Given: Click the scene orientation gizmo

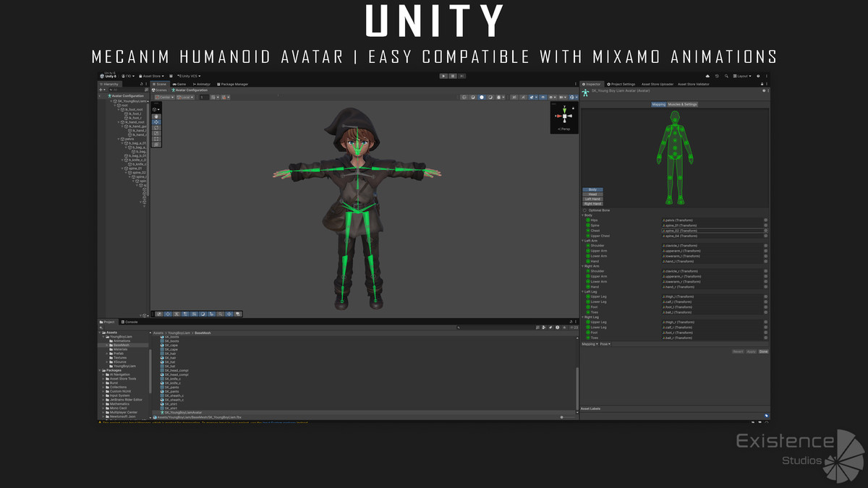Looking at the screenshot, I should [x=563, y=116].
